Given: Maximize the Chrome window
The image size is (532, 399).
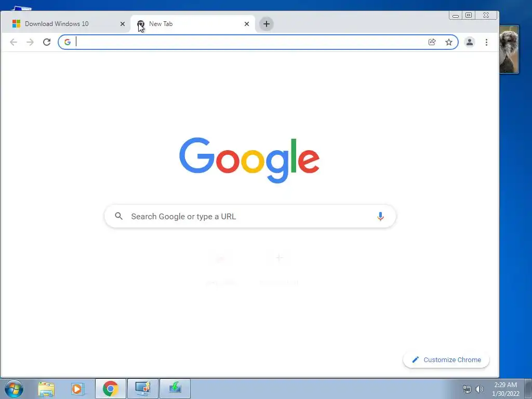Looking at the screenshot, I should pos(469,15).
